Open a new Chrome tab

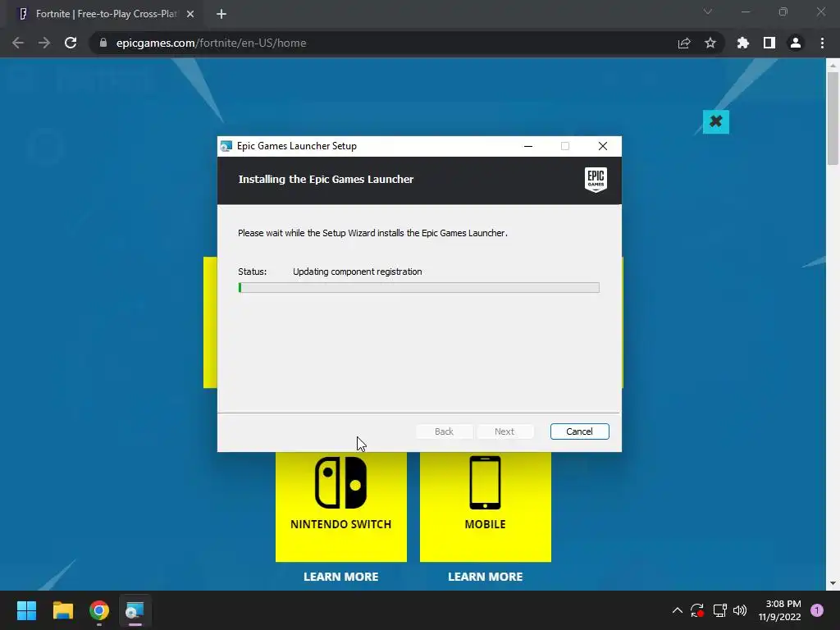pos(221,14)
